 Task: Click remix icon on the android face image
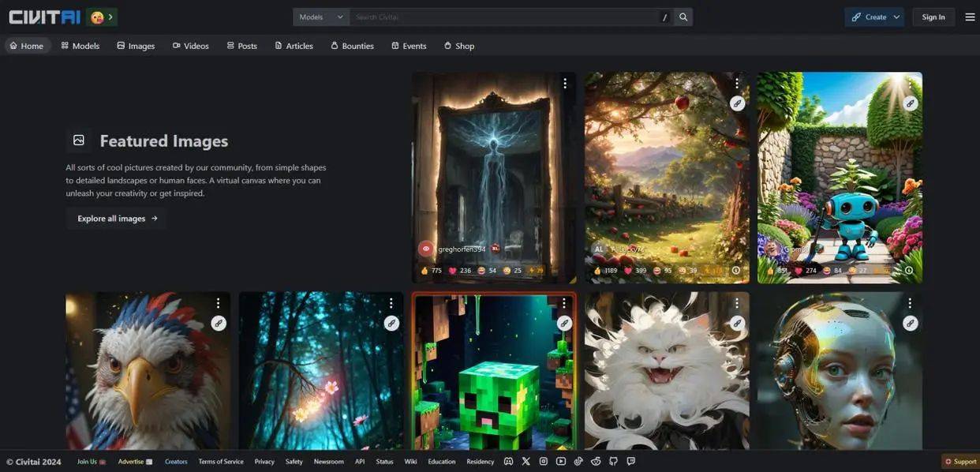point(910,323)
